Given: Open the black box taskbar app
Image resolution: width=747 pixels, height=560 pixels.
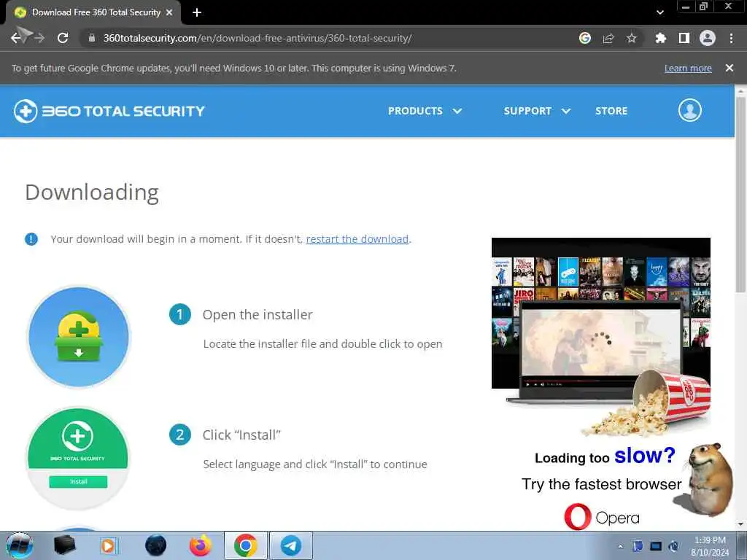Looking at the screenshot, I should [64, 545].
